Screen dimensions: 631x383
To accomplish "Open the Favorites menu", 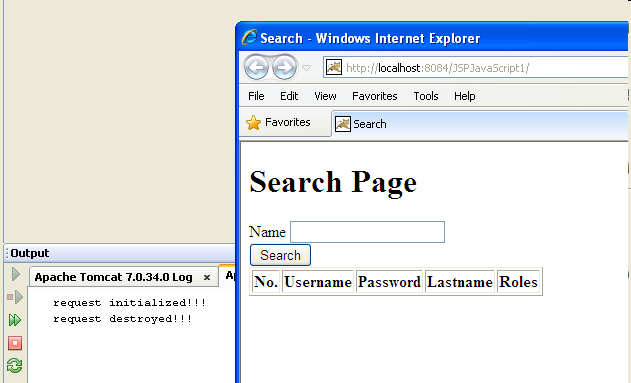I will 375,96.
